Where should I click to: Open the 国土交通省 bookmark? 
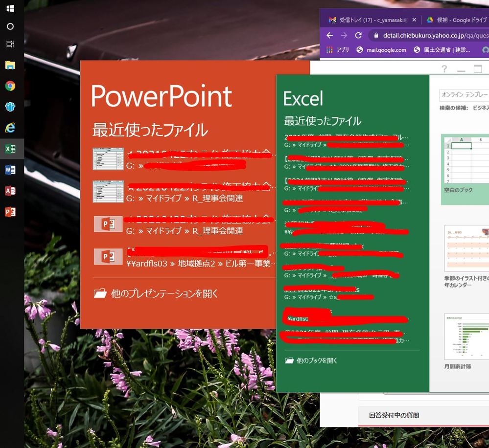[442, 50]
